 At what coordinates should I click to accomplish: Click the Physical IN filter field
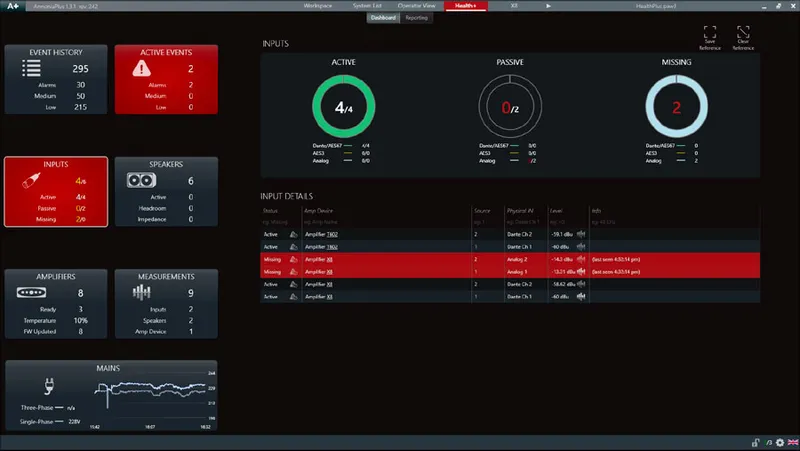tap(526, 222)
